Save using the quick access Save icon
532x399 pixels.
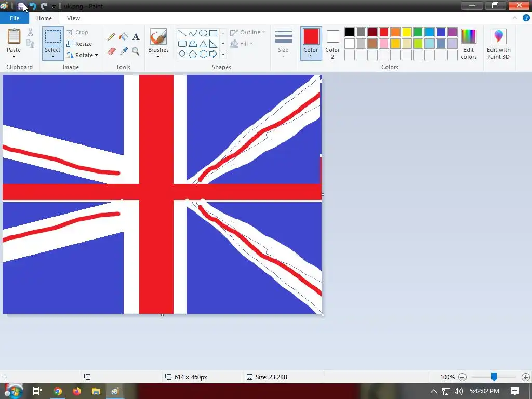(21, 6)
